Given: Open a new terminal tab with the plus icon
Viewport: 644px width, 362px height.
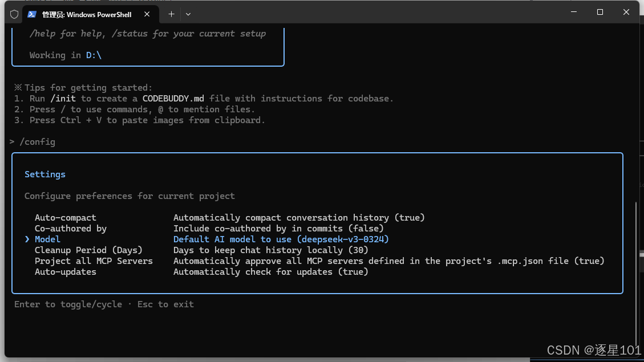Looking at the screenshot, I should point(171,14).
